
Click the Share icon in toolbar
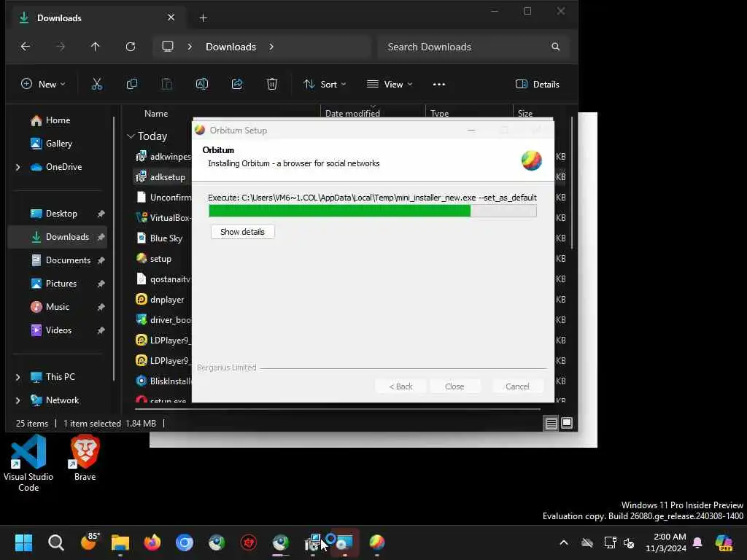[x=237, y=85]
